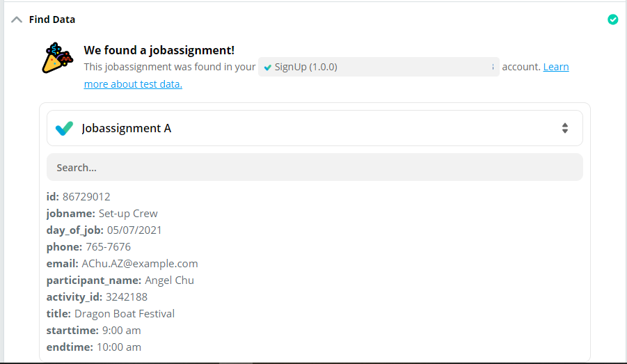Click the SignUp logo beside Jobassignment A

pos(64,128)
